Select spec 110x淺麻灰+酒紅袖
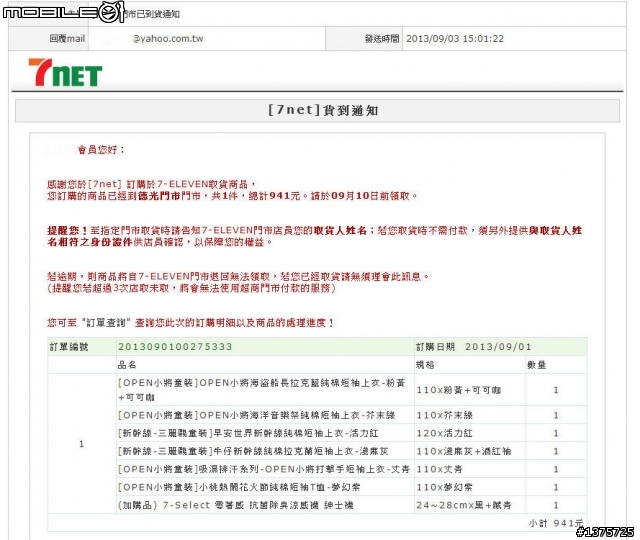Viewport: 640px width, 540px height. point(464,451)
